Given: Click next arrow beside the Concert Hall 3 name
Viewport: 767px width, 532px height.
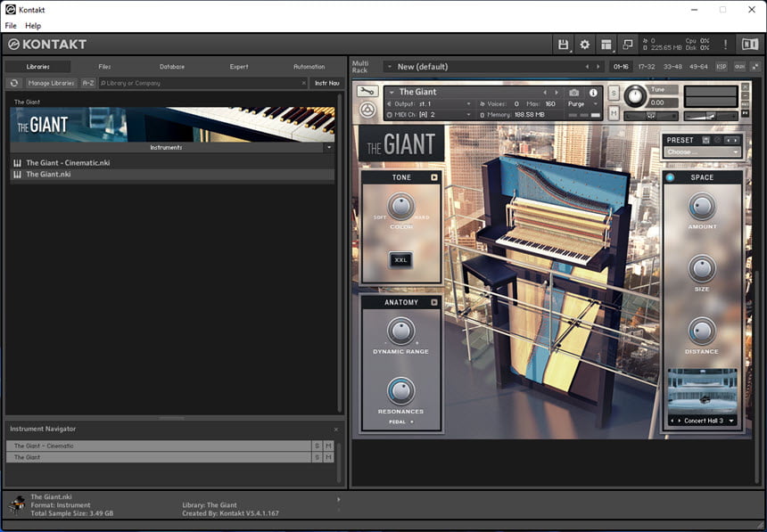Looking at the screenshot, I should point(679,421).
